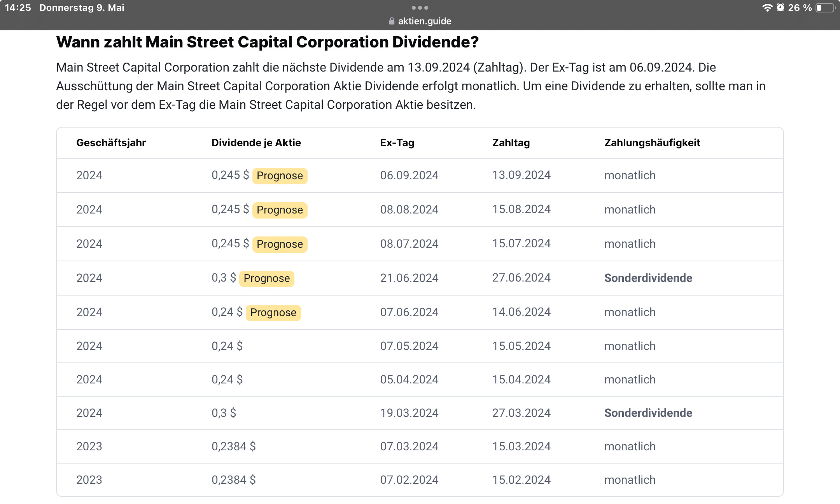
Task: Click the Ex-Tag 08.08.2024 cell
Action: tap(409, 210)
